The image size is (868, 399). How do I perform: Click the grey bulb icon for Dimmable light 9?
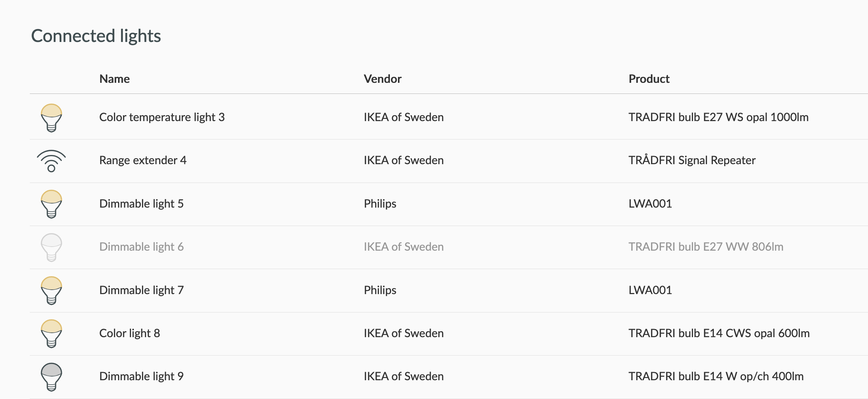click(51, 377)
